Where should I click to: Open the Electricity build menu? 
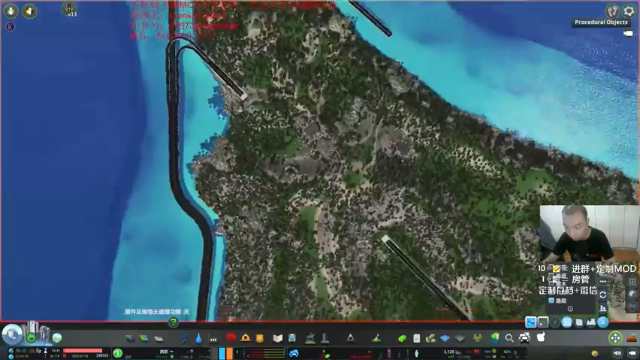(x=184, y=338)
